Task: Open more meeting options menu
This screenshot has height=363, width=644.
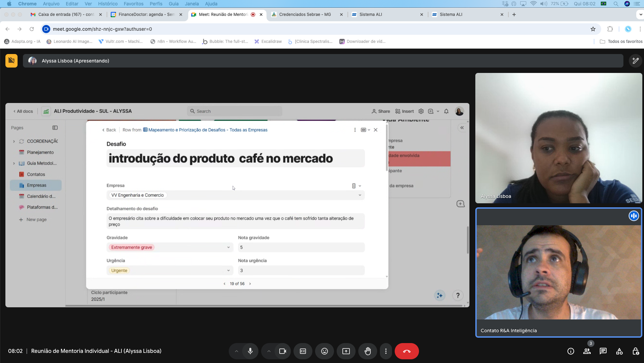Action: (x=386, y=351)
